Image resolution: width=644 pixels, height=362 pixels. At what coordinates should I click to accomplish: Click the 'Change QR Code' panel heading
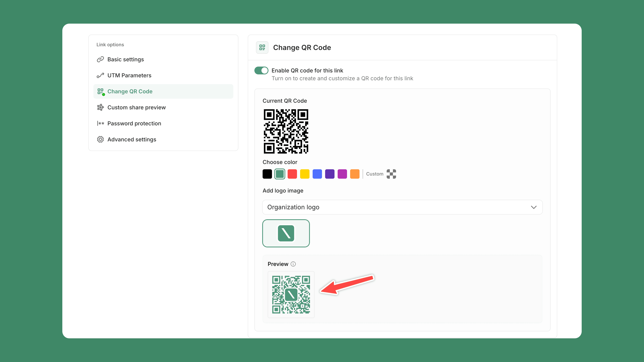(302, 47)
